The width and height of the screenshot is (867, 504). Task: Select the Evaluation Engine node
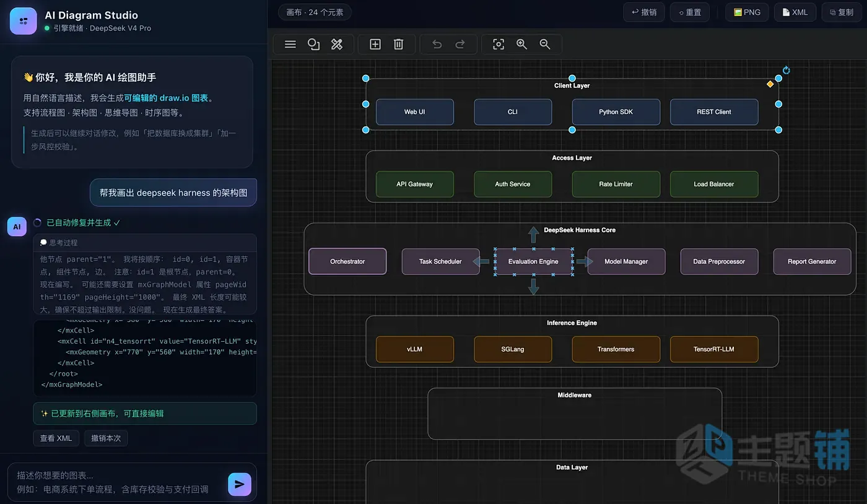pyautogui.click(x=533, y=261)
